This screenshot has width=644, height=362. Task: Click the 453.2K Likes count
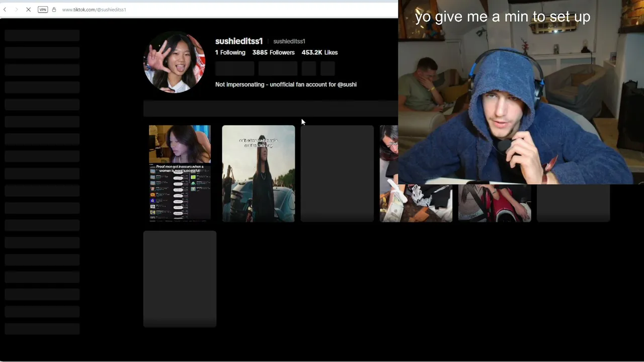[319, 52]
